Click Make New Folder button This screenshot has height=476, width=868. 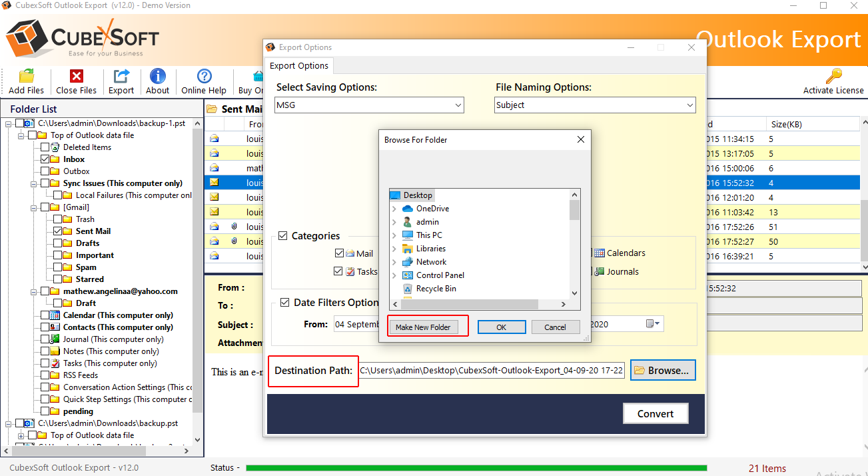(423, 327)
